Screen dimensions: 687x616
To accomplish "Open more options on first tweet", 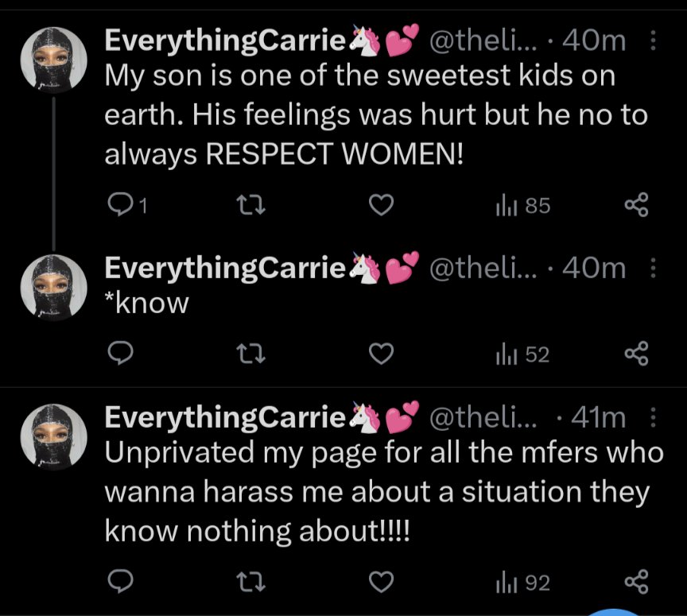I will point(654,41).
